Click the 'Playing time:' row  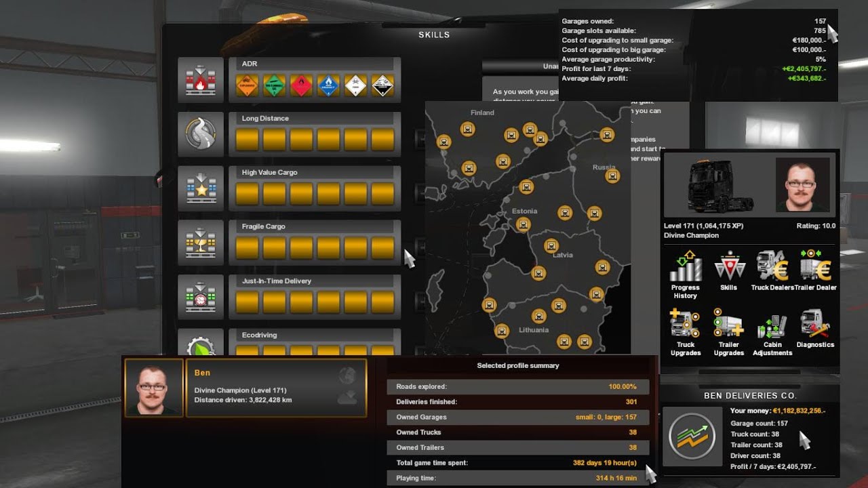click(x=518, y=478)
